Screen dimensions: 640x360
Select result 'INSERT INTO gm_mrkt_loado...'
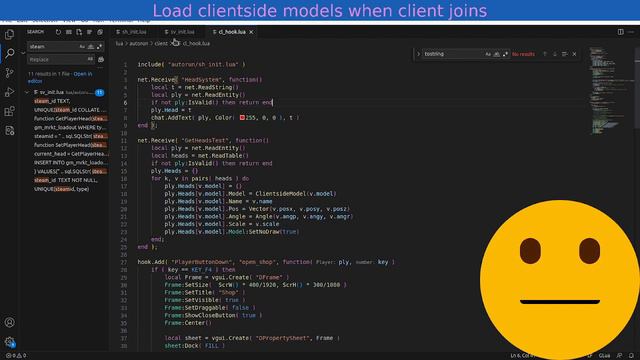[x=70, y=162]
